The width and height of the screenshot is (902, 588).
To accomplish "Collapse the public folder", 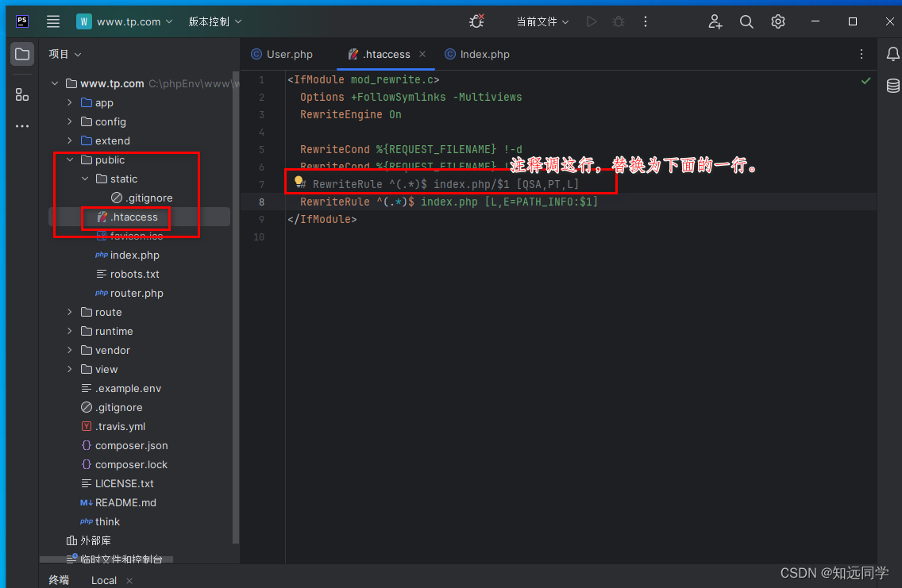I will click(x=70, y=159).
